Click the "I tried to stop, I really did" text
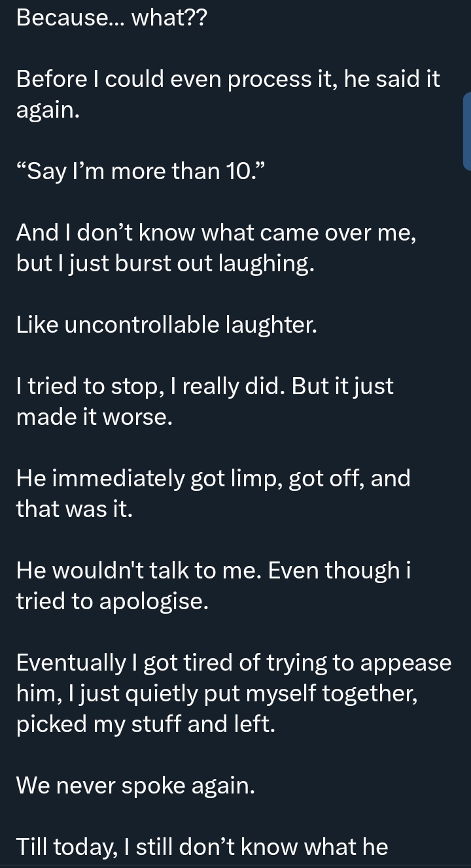This screenshot has width=471, height=868. coord(205,386)
